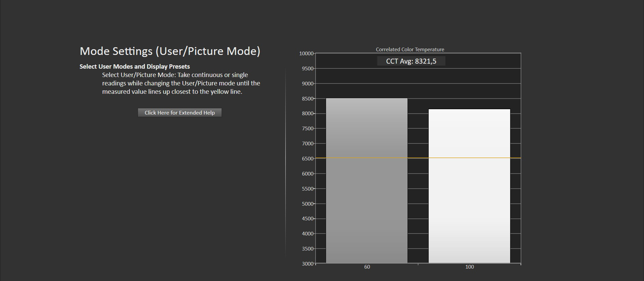Click the Correlated Color Temperature chart title
644x281 pixels.
tap(410, 50)
